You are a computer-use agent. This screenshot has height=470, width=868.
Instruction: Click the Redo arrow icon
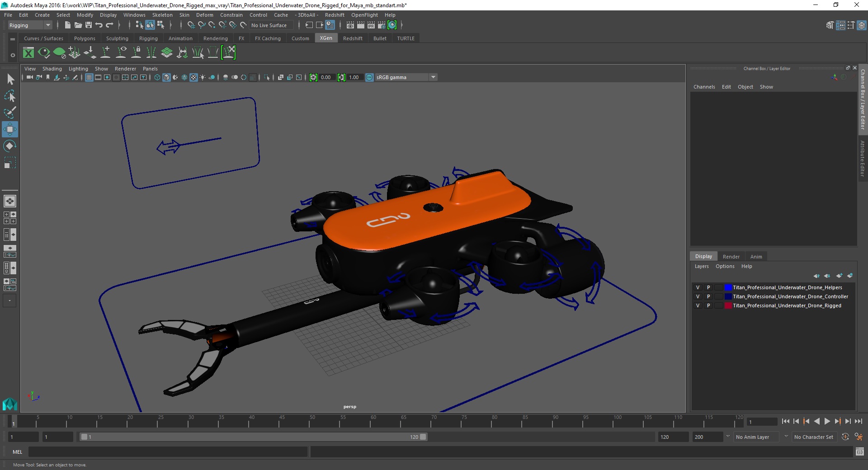(109, 25)
